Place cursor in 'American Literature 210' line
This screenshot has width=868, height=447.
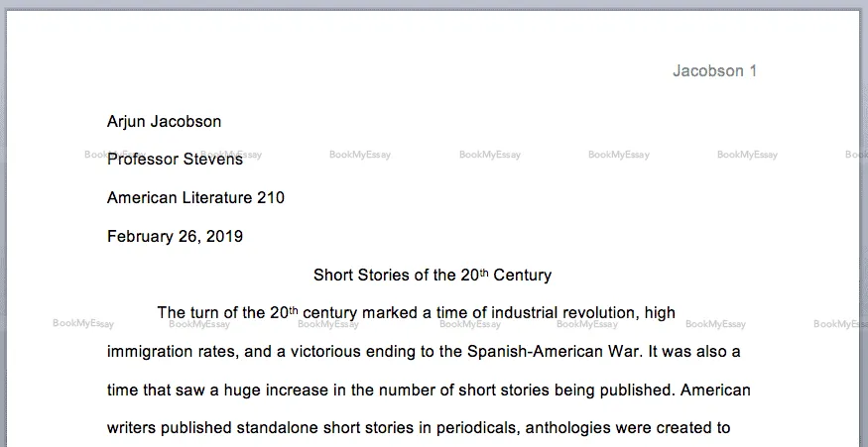pos(195,197)
